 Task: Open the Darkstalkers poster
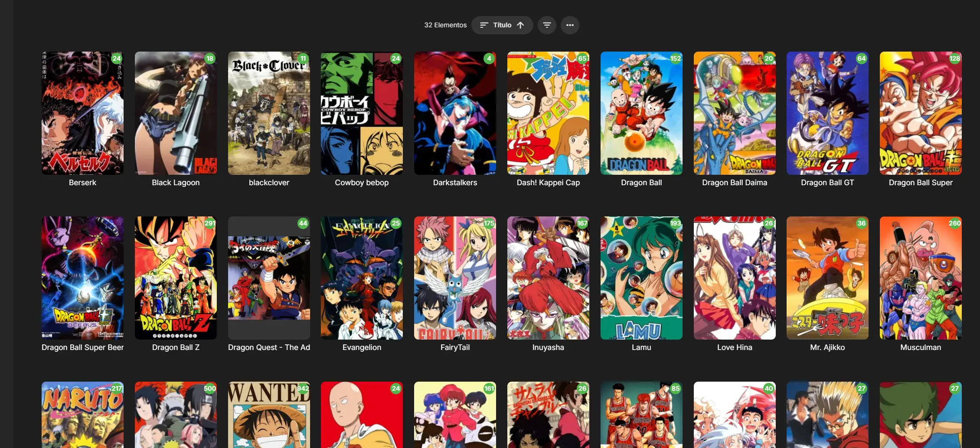[x=455, y=113]
